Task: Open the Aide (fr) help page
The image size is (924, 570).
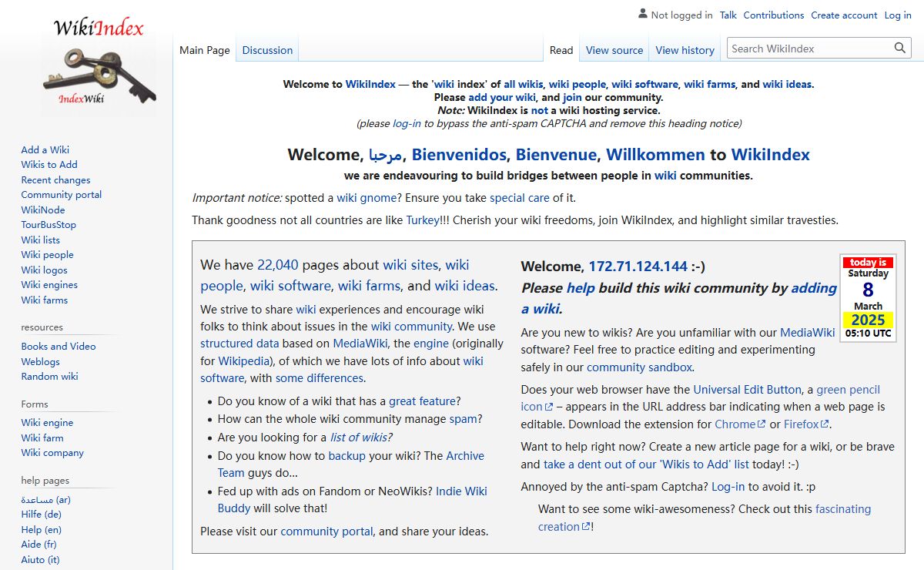Action: tap(38, 544)
